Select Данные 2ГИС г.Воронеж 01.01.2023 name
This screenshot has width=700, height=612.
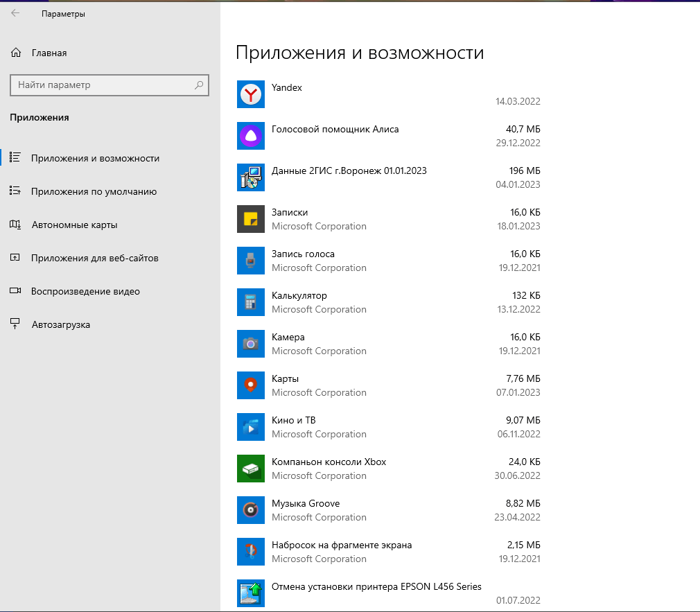click(x=349, y=171)
